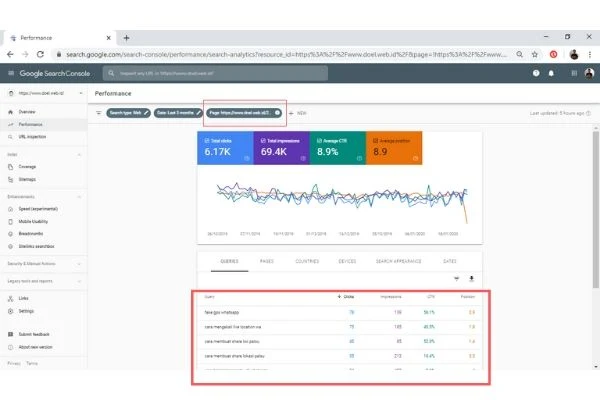Open the Help icon in header
The height and width of the screenshot is (400, 600).
click(536, 73)
